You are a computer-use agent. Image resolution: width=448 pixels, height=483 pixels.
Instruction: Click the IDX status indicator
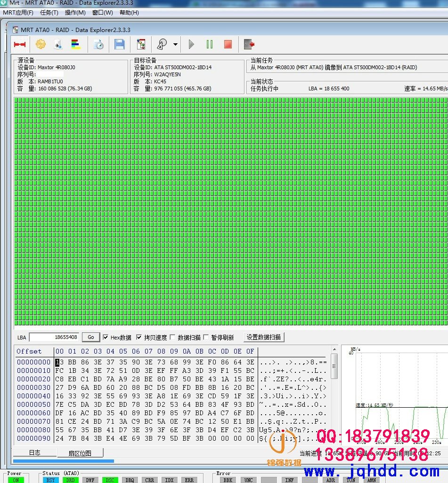tap(169, 480)
